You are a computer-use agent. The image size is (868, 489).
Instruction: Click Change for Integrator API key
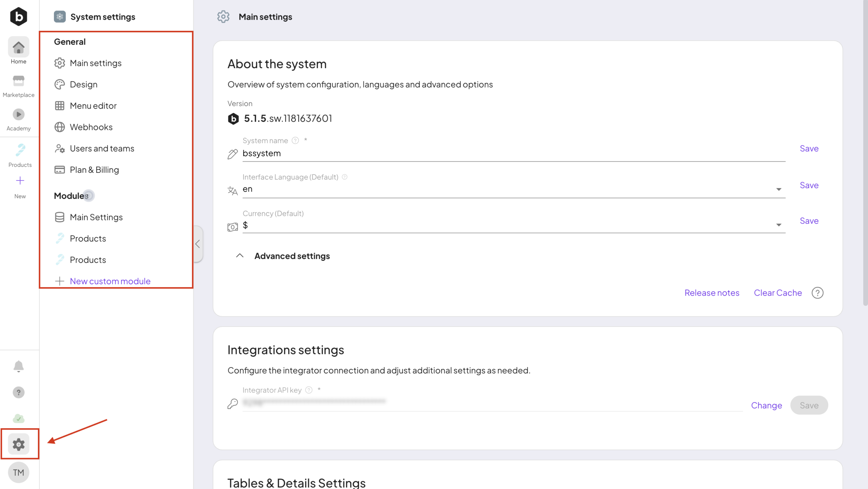766,405
